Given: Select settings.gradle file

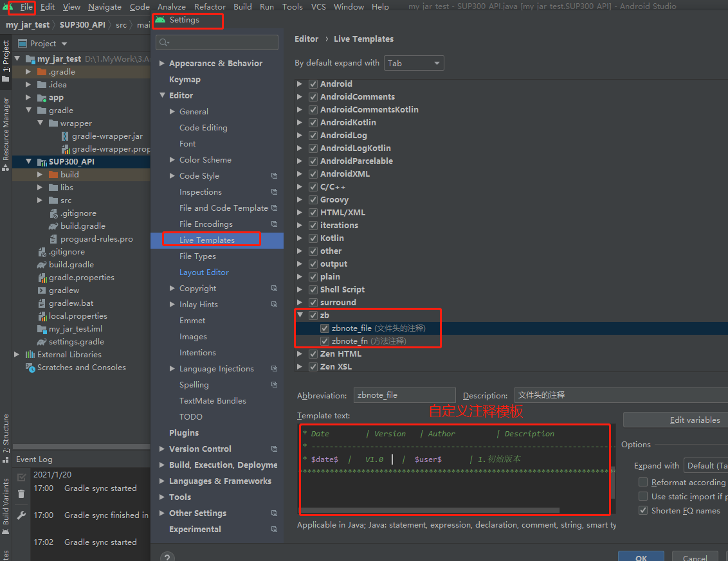Looking at the screenshot, I should coord(76,341).
